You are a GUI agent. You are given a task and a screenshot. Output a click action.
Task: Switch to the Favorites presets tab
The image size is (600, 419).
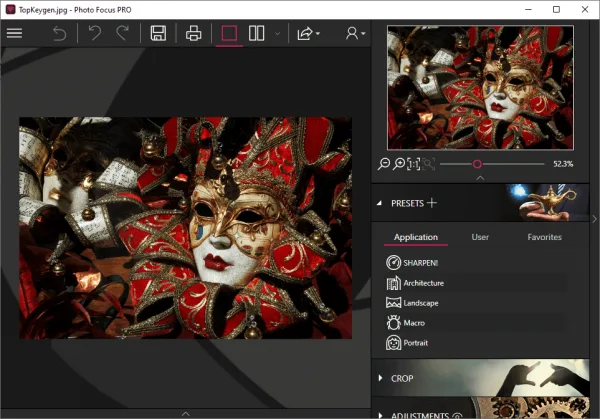(x=545, y=237)
